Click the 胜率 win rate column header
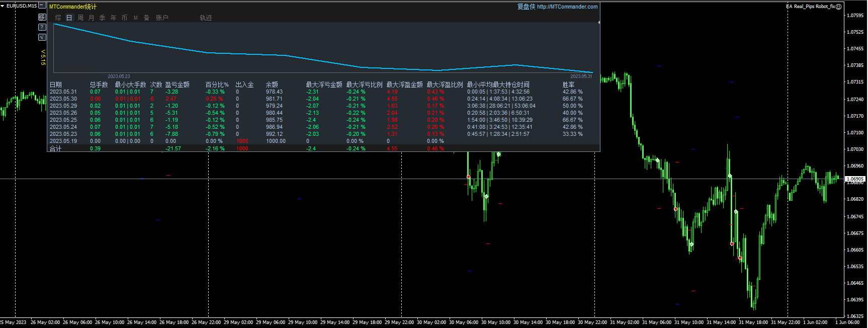The image size is (868, 328). tap(568, 85)
